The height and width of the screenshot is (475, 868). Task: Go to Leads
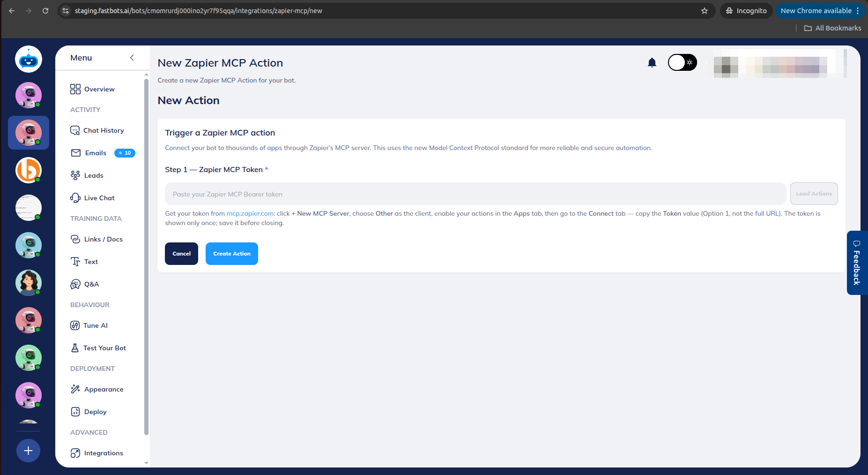(x=87, y=175)
